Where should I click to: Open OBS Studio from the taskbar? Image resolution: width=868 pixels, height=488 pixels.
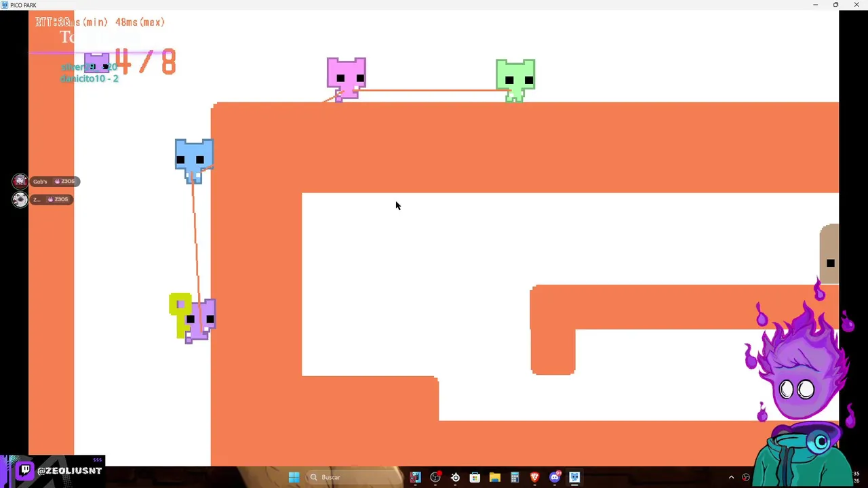tap(435, 477)
